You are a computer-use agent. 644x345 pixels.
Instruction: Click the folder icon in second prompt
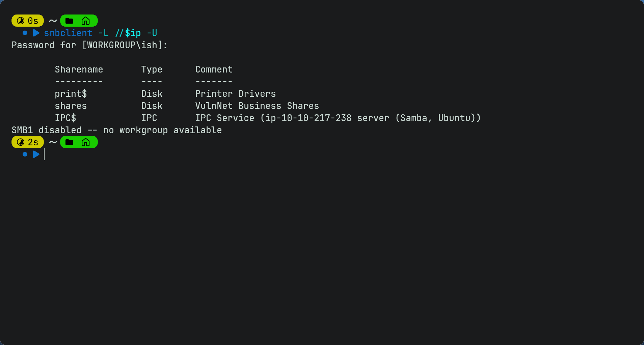pos(69,142)
